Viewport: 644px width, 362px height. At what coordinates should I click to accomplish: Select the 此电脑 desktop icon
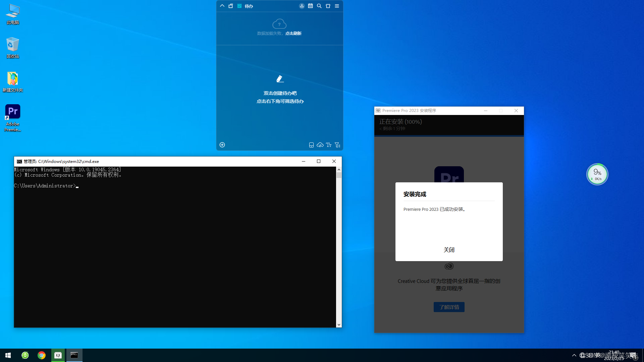(13, 14)
